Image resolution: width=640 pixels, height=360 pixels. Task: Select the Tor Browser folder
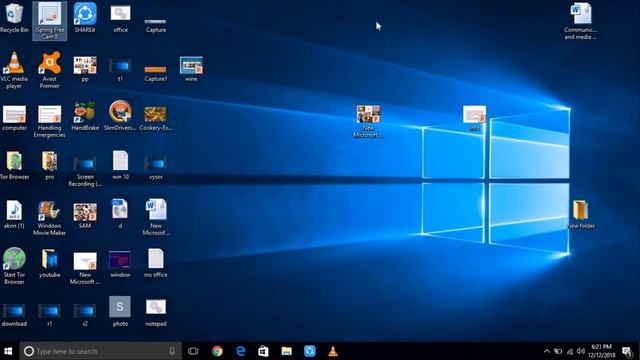tap(14, 165)
